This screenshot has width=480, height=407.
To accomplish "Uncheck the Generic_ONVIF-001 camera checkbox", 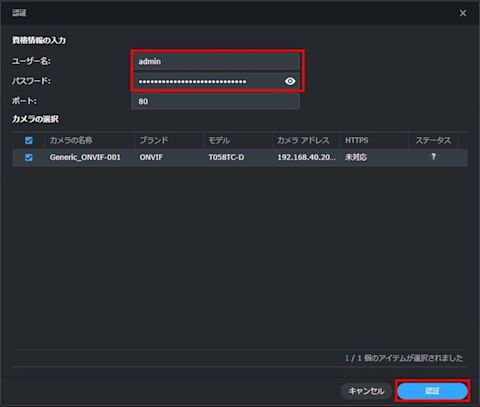I will [x=29, y=157].
